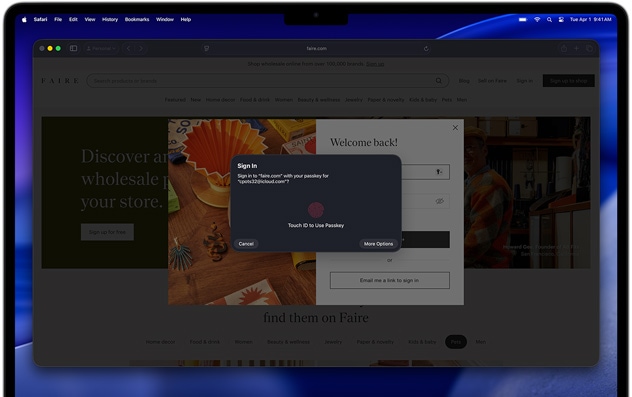Click the passkey key icon in email field
632x397 pixels.
click(x=439, y=172)
